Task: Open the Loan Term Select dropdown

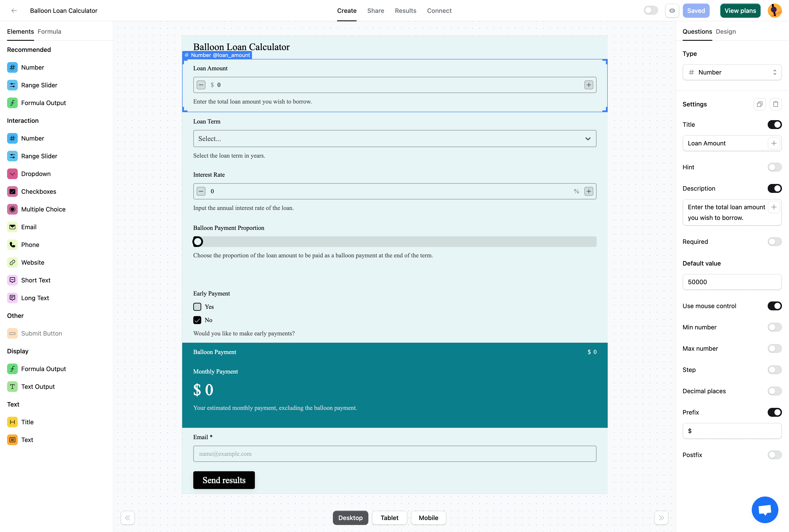Action: (394, 138)
